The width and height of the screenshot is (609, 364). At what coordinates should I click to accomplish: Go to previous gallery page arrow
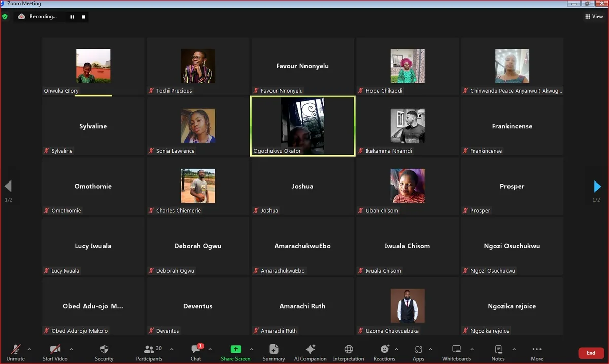point(8,187)
